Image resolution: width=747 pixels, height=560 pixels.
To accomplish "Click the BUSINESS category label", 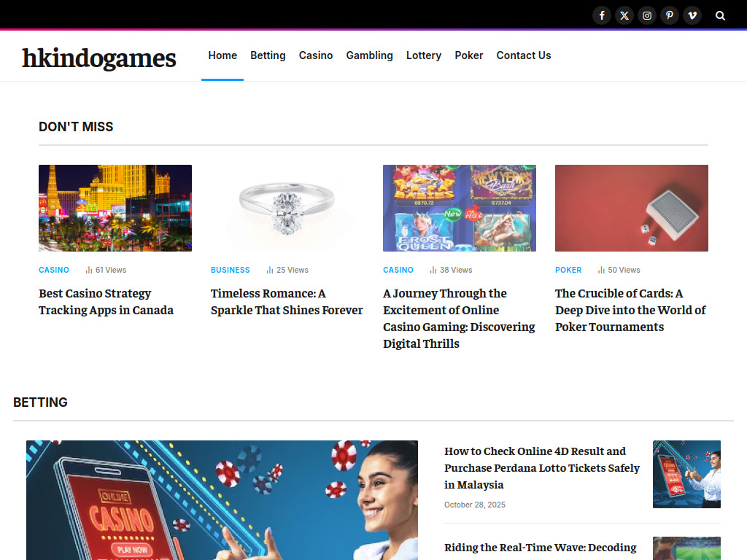I will click(x=231, y=270).
